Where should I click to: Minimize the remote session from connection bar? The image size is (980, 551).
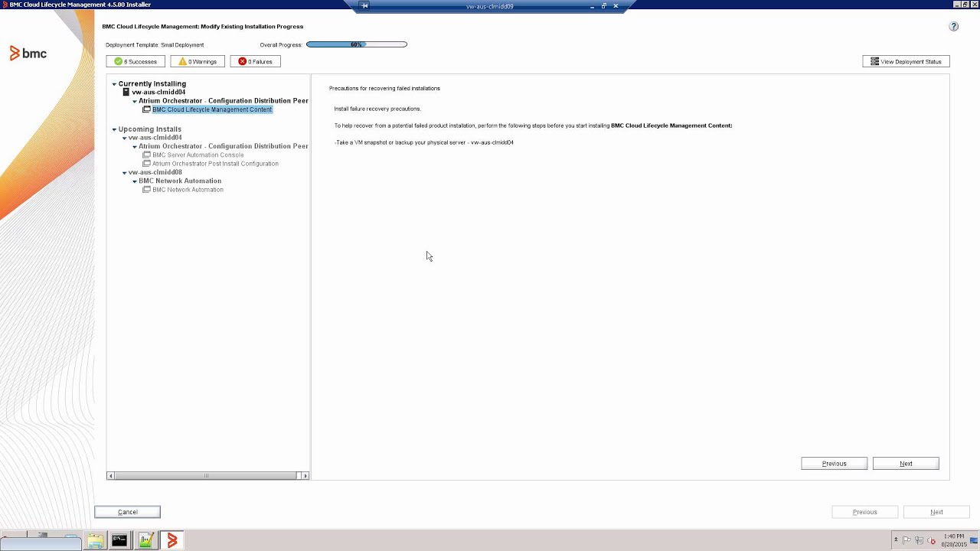coord(592,6)
